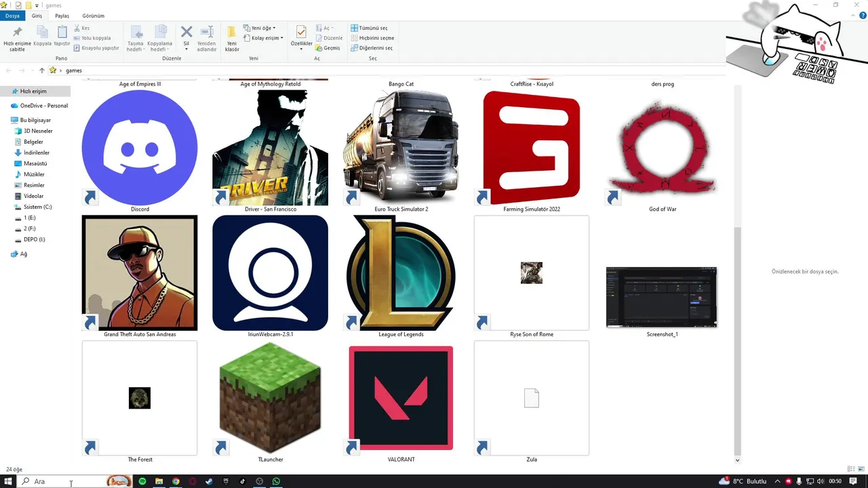Viewport: 868px width, 488px height.
Task: Open Kolay erişim dropdown
Action: [264, 38]
